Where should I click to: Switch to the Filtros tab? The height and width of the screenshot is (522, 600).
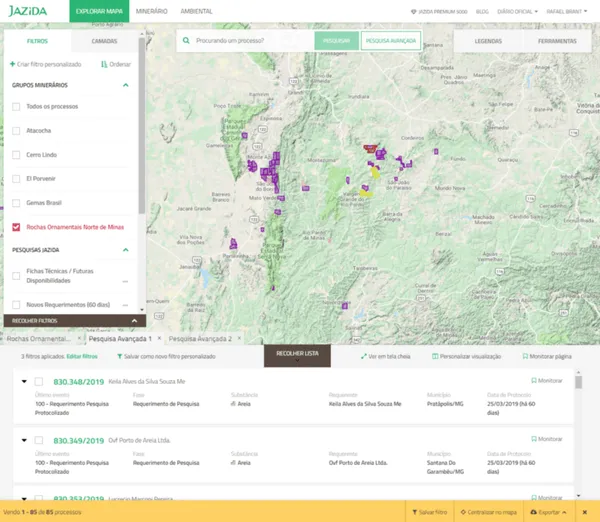(38, 41)
